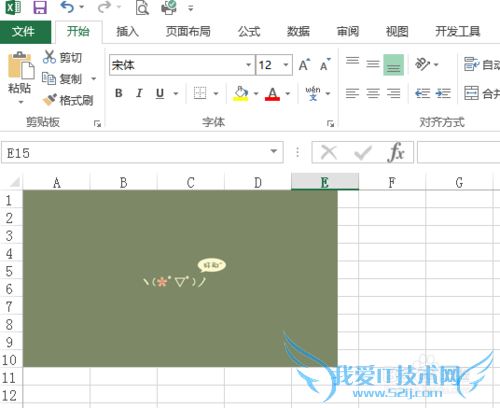The image size is (500, 408).
Task: Switch to the 插入 tab
Action: [x=127, y=32]
